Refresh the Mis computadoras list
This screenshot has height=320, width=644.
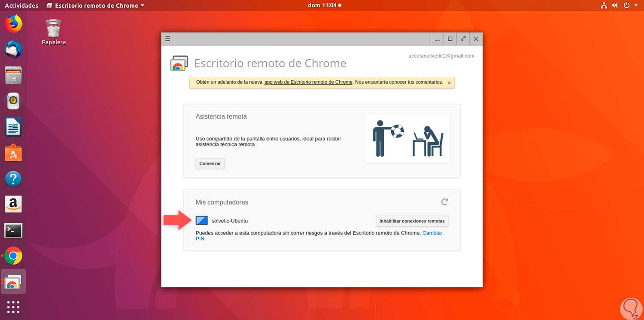(x=445, y=202)
